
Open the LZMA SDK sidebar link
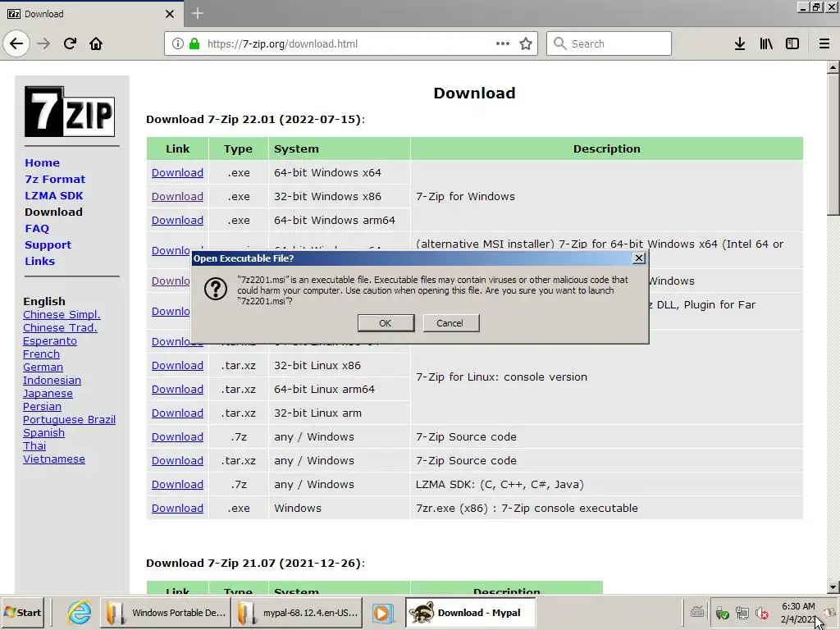click(54, 195)
